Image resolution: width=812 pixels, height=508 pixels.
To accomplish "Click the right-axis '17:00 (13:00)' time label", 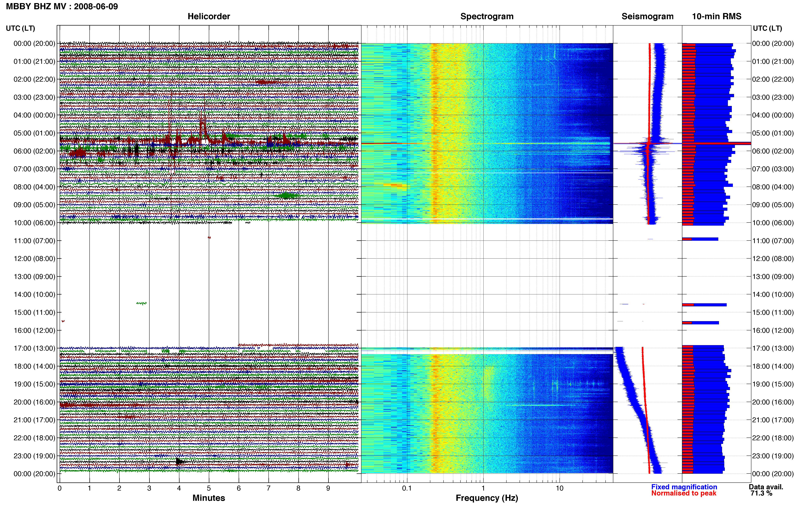I will coord(773,348).
